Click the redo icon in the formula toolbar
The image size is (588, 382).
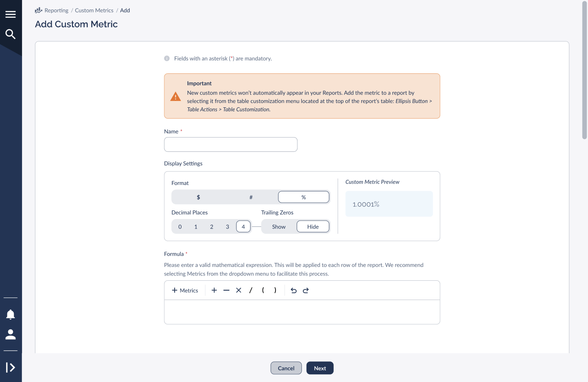pos(306,290)
